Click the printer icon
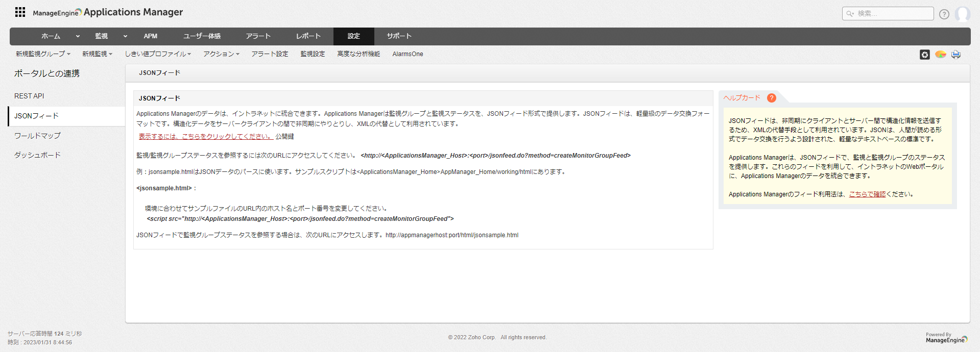 click(x=955, y=55)
